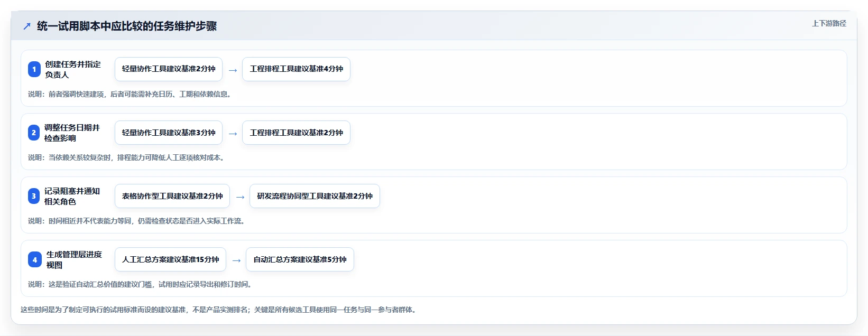The height and width of the screenshot is (336, 868).
Task: Select the 人工汇总方案建议基准15分钟 chip
Action: tap(170, 259)
